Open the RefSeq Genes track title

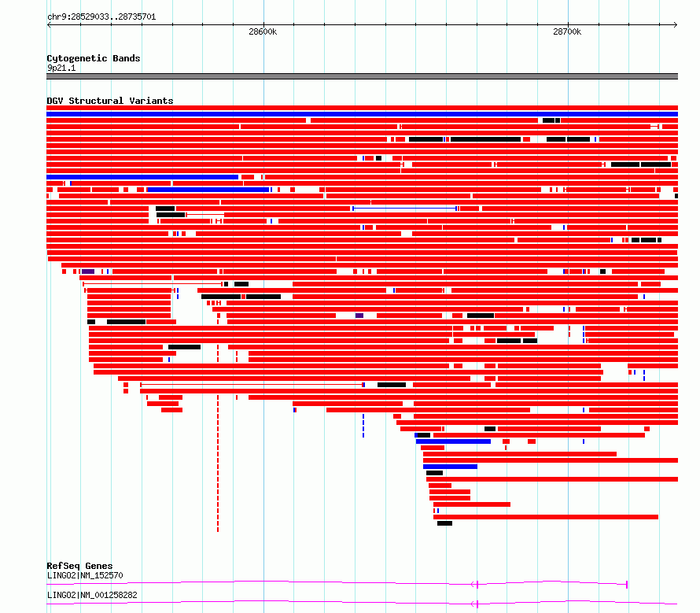point(79,566)
